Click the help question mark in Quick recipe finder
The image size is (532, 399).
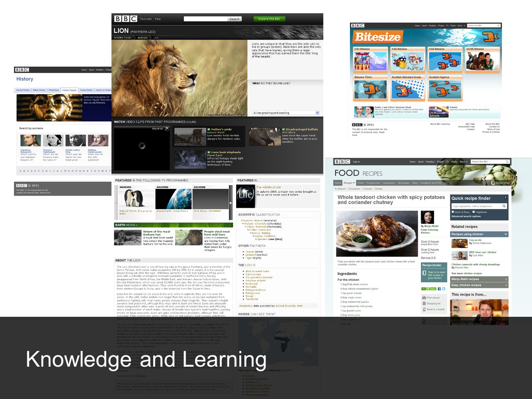pos(505,198)
